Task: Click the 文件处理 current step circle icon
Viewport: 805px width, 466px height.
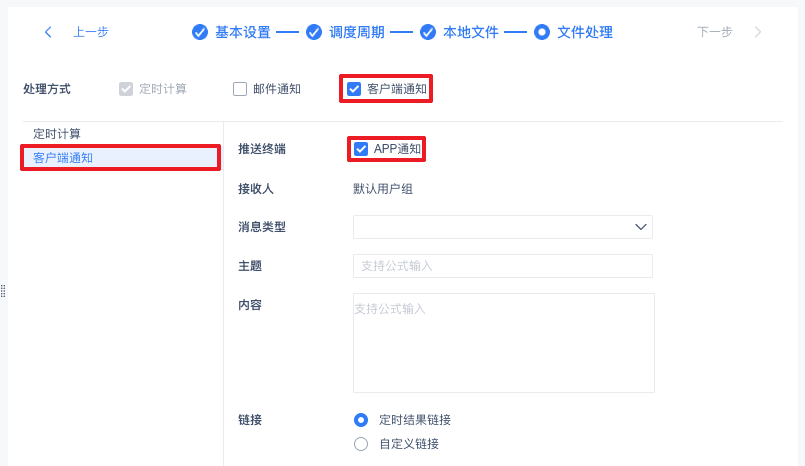Action: 542,32
